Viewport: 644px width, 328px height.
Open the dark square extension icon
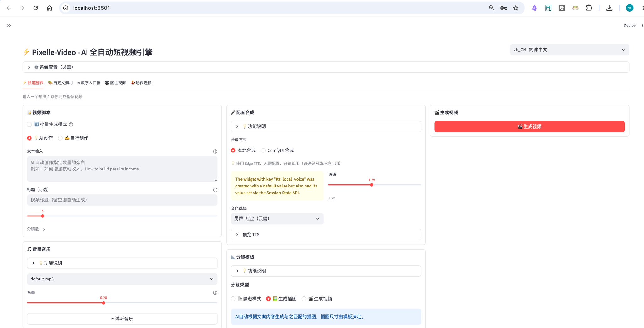562,8
